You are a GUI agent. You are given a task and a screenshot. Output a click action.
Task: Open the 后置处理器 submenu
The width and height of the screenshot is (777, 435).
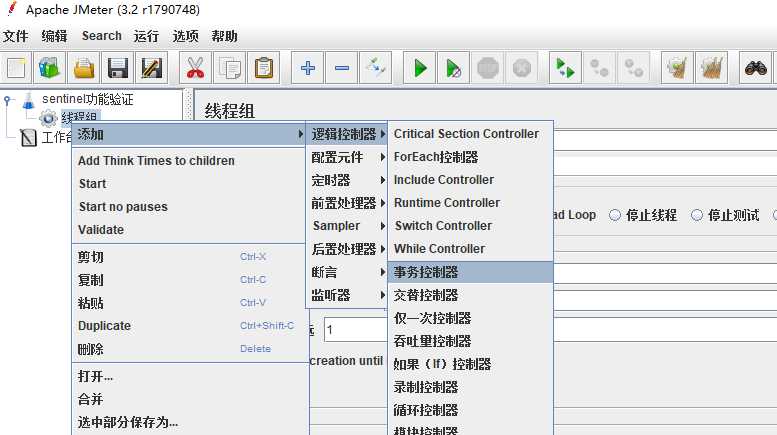(346, 249)
